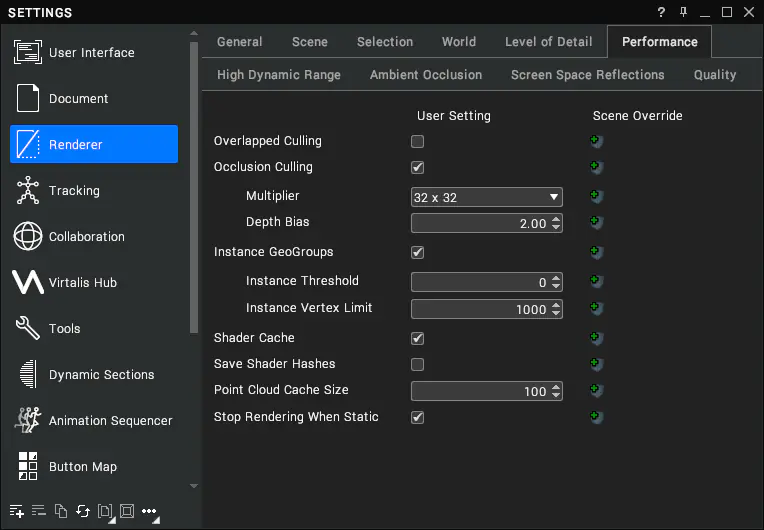This screenshot has width=764, height=530.
Task: Uncheck Shader Cache option
Action: coord(418,338)
